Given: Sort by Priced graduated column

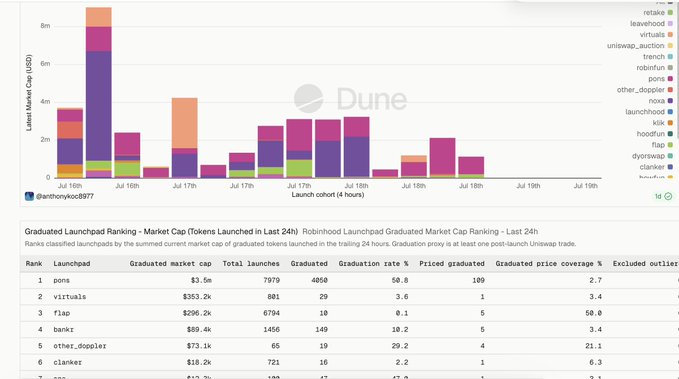Looking at the screenshot, I should tap(452, 263).
